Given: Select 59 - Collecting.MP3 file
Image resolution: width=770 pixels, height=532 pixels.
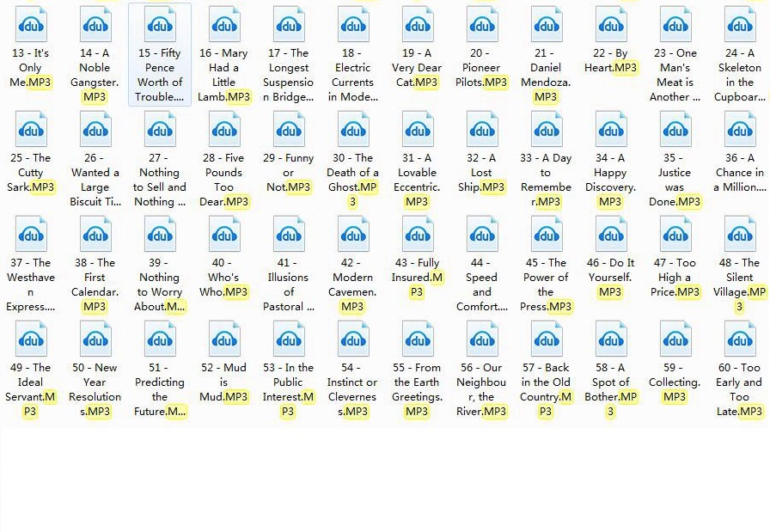Looking at the screenshot, I should (675, 339).
